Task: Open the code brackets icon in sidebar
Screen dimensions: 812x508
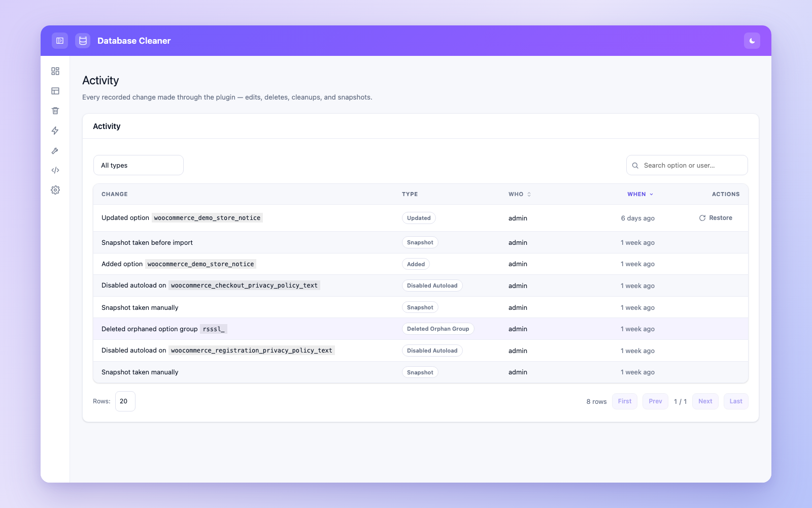Action: pos(55,170)
